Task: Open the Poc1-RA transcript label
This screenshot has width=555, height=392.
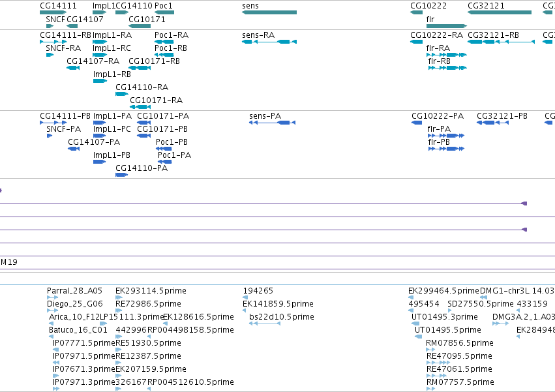Action: tap(172, 35)
